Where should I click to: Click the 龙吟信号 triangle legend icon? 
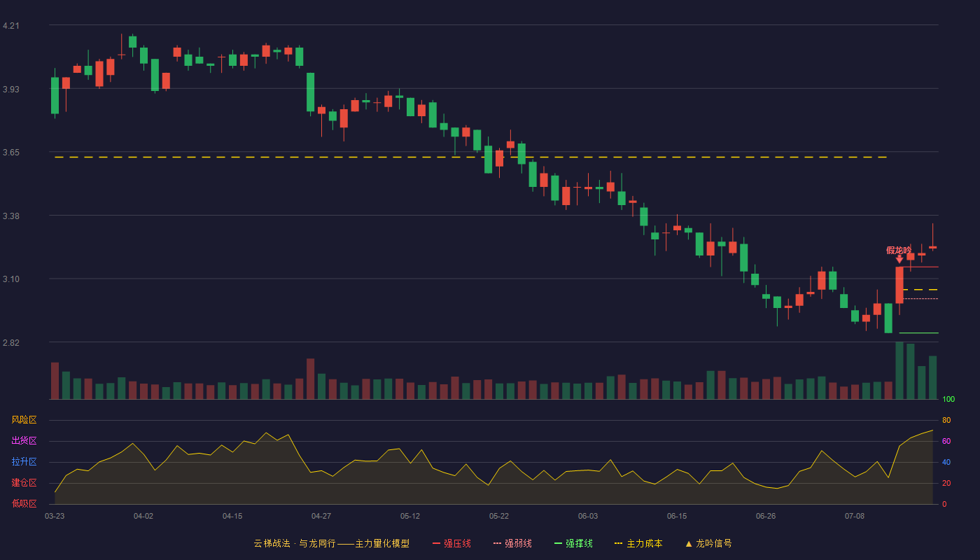point(689,543)
